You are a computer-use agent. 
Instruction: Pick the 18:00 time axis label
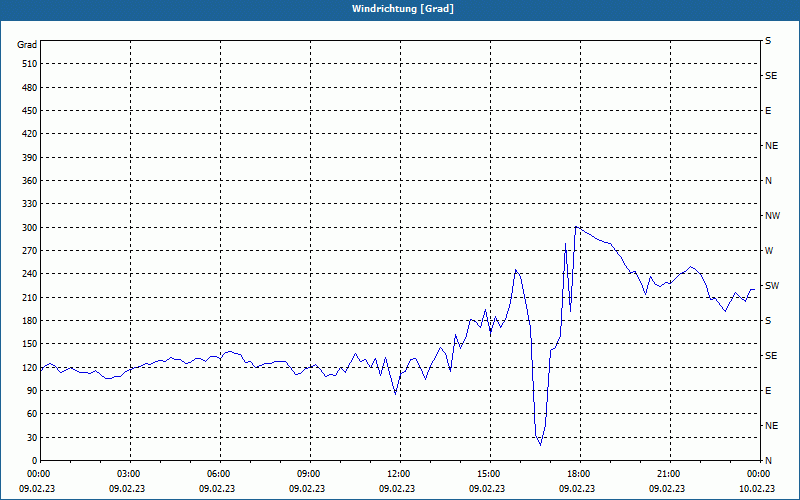(x=580, y=474)
